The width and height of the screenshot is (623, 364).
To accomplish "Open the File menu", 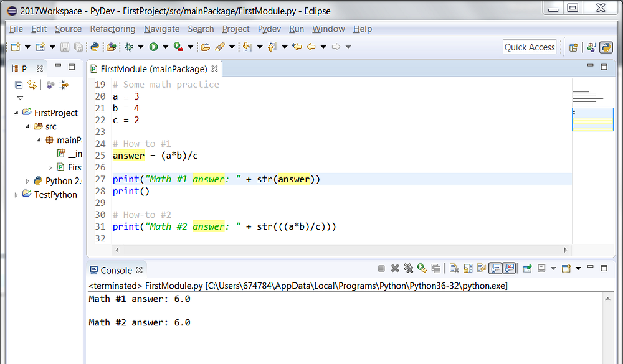I will click(x=16, y=29).
